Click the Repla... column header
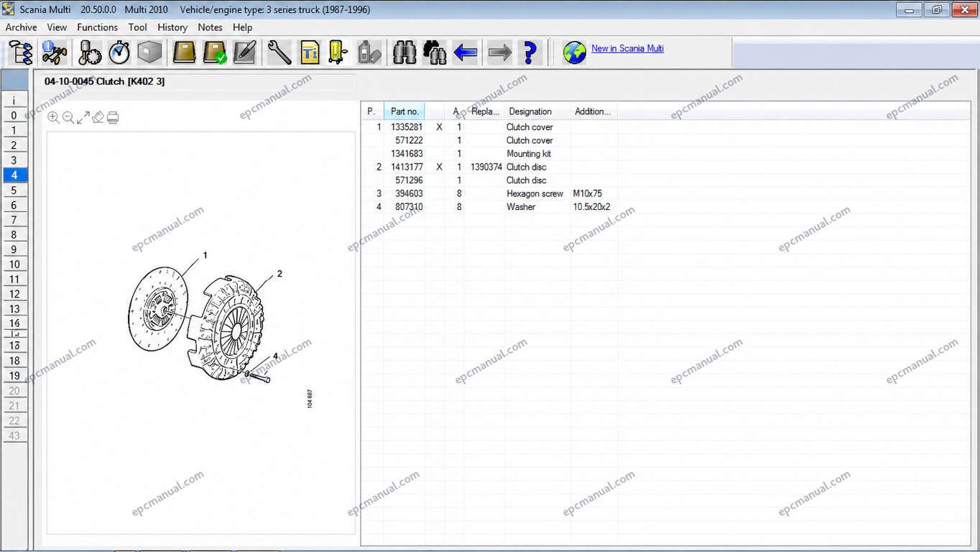The width and height of the screenshot is (980, 552). 485,111
